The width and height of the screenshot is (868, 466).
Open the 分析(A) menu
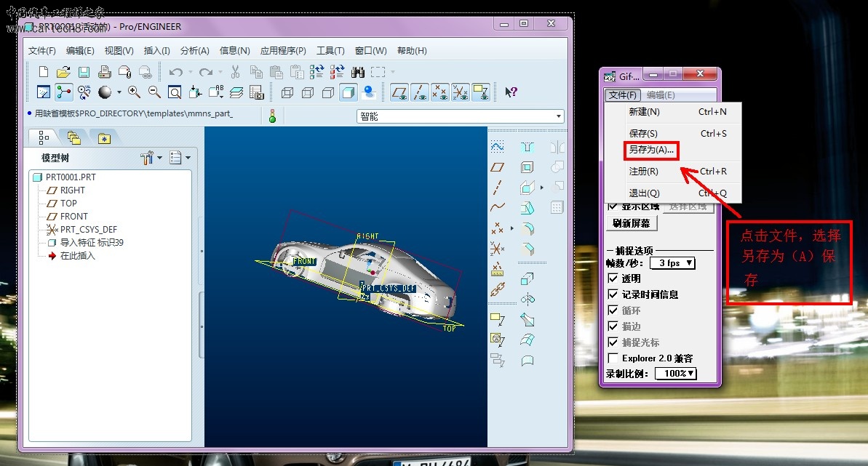[195, 50]
